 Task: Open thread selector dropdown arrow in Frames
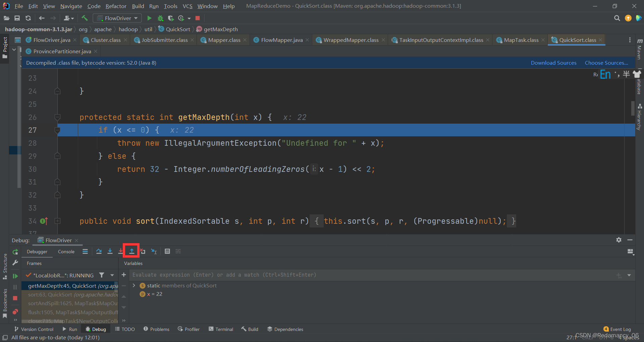pos(112,275)
